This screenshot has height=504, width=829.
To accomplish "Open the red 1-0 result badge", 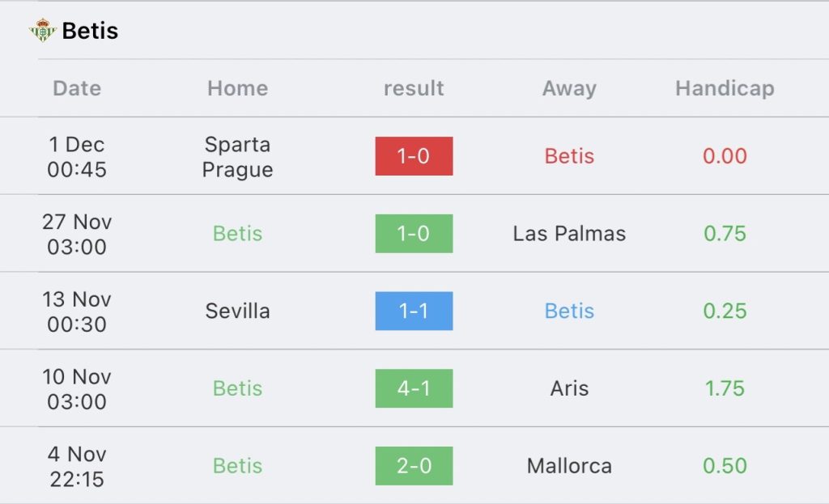I will point(414,156).
